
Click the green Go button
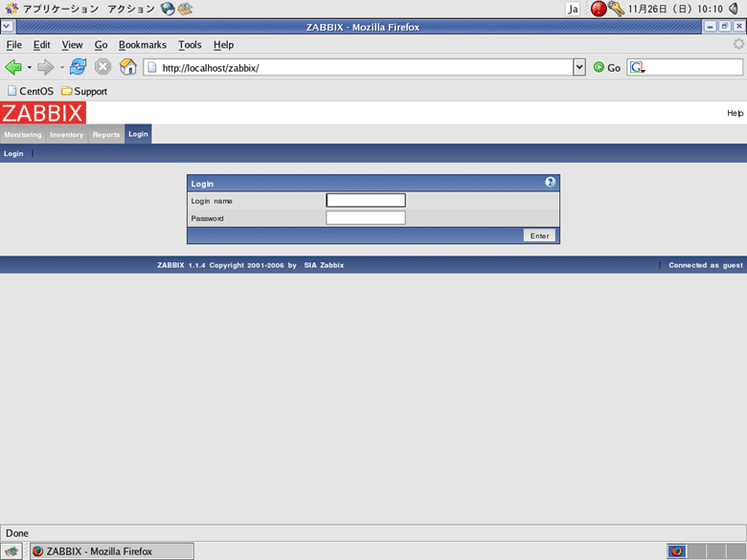coord(607,68)
